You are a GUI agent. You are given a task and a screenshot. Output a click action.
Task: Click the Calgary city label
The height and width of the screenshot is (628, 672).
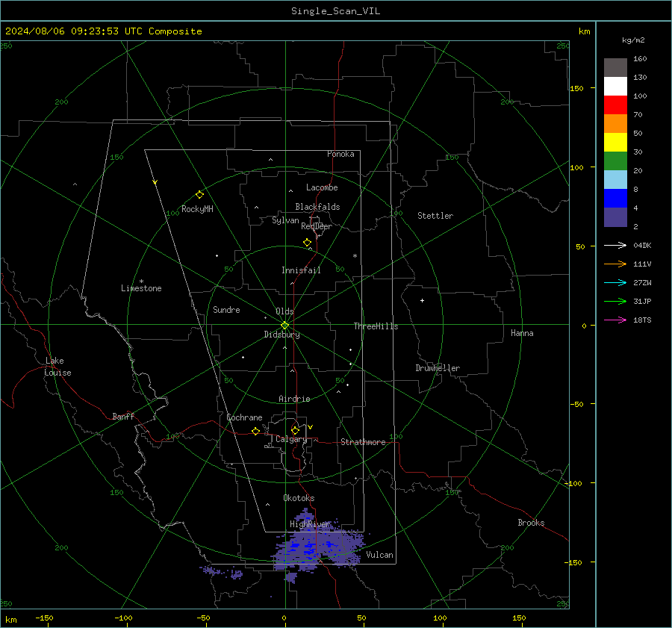coord(291,439)
